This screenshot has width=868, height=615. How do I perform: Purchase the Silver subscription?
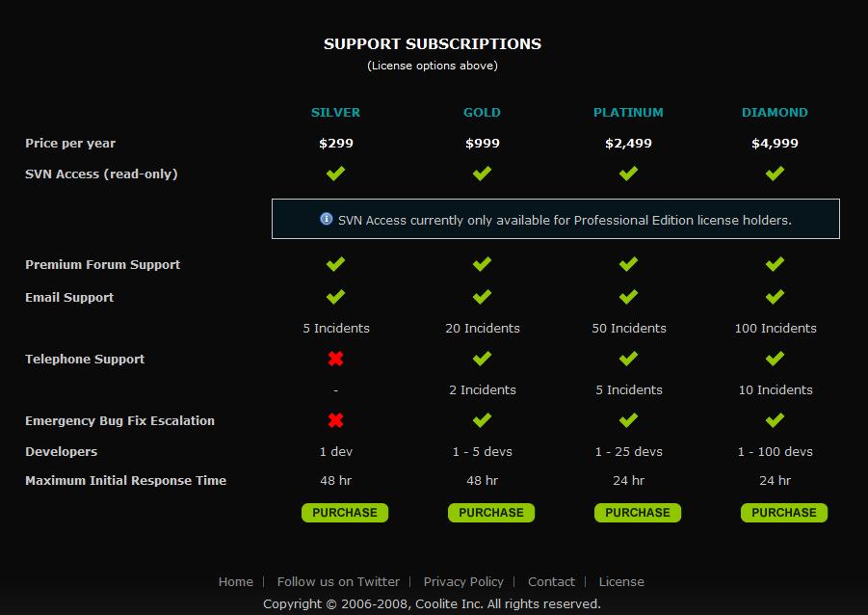point(345,513)
